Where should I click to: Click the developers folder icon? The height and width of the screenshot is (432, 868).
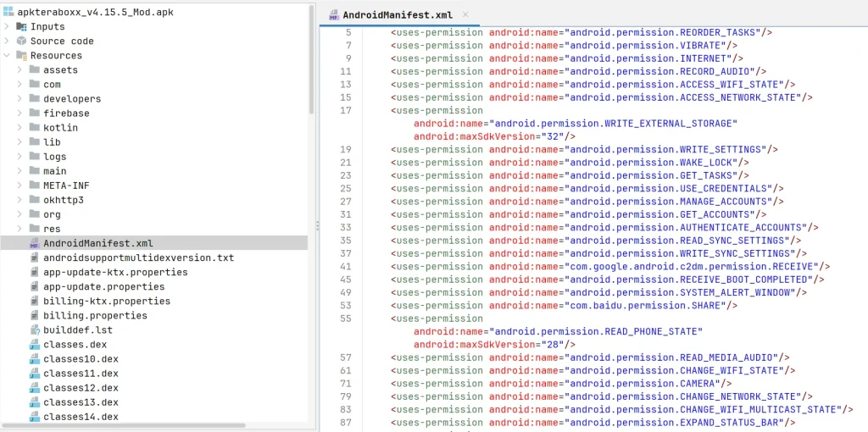(x=34, y=98)
